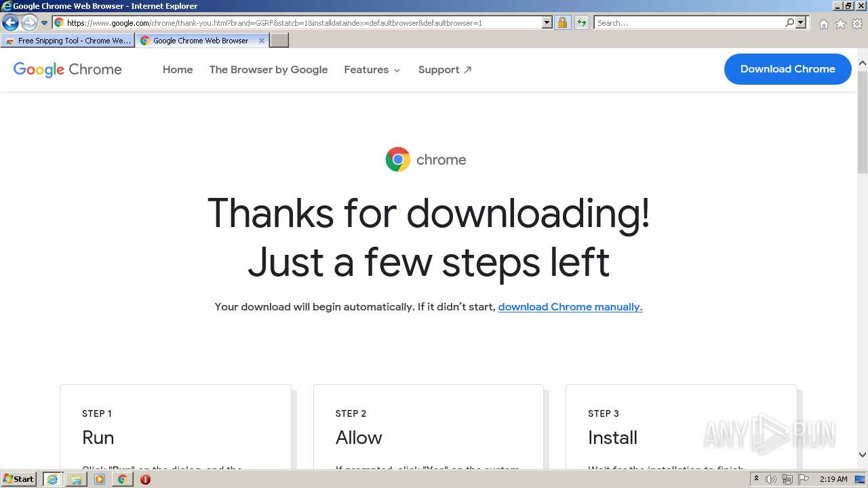Click the download Chrome manually link
The image size is (868, 488).
[x=570, y=307]
